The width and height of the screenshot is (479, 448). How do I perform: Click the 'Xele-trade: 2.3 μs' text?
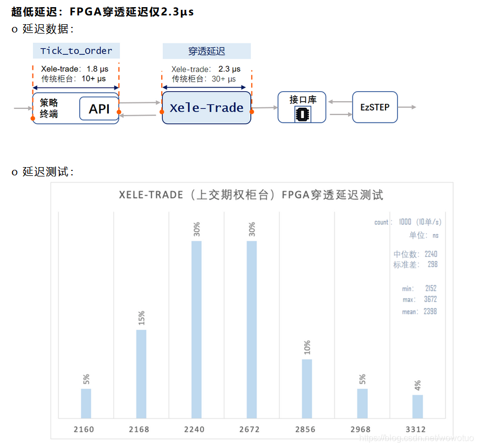tap(206, 69)
